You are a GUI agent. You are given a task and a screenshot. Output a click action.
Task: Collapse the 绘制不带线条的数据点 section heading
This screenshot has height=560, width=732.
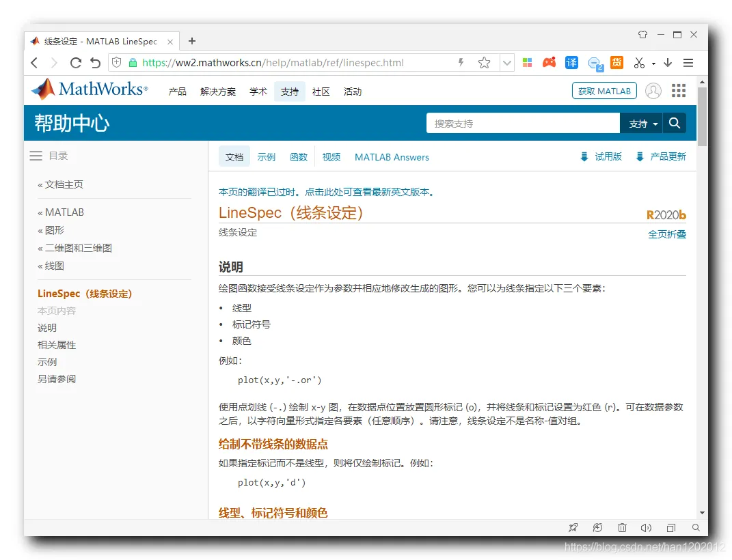click(273, 444)
